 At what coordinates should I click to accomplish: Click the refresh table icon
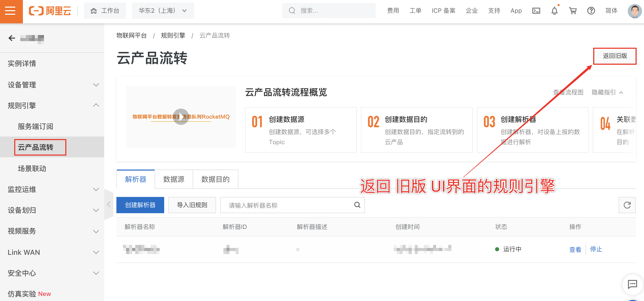pyautogui.click(x=627, y=205)
